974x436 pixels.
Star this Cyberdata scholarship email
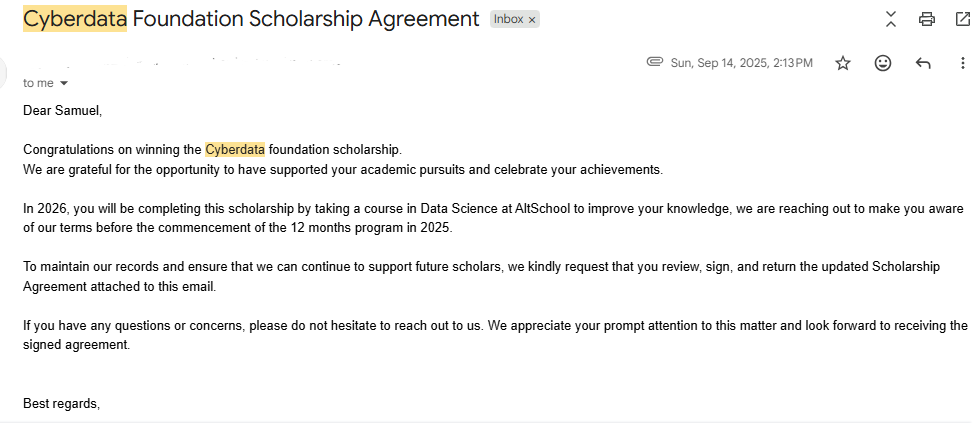tap(843, 63)
